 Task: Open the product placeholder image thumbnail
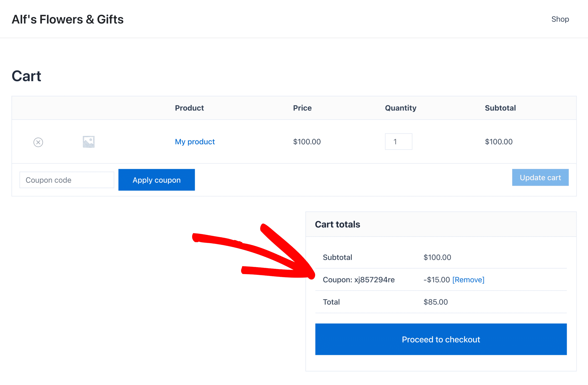(x=89, y=142)
